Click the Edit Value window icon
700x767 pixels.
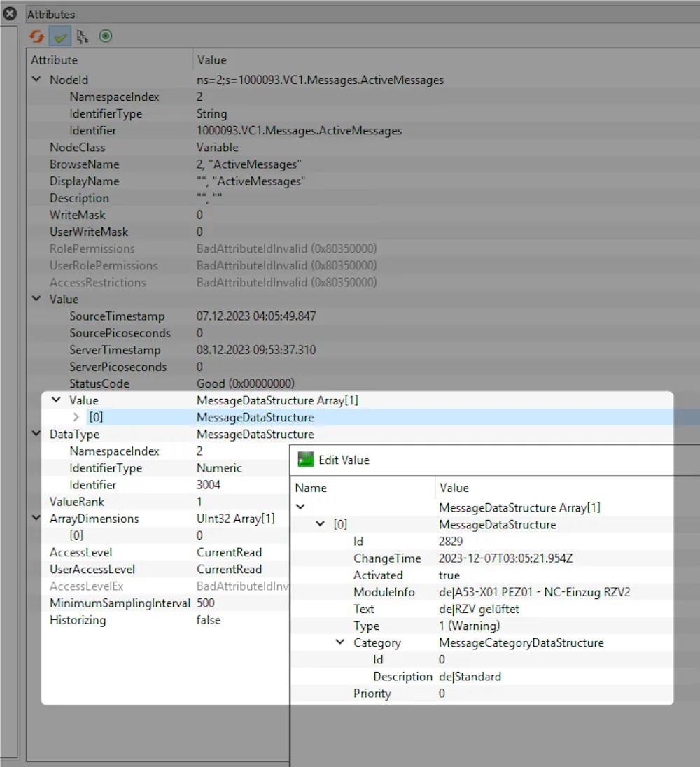point(306,460)
